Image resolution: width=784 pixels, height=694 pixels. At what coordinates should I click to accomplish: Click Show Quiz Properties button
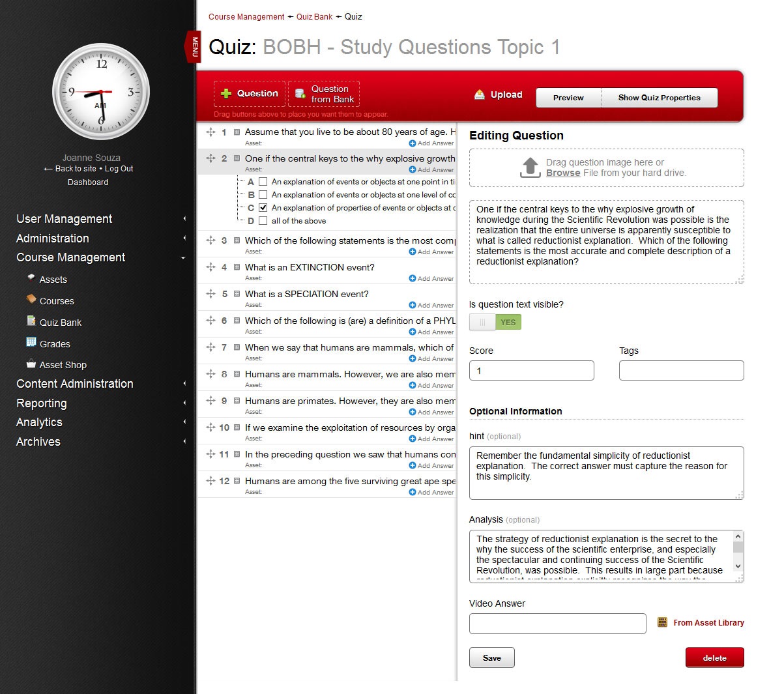(659, 98)
